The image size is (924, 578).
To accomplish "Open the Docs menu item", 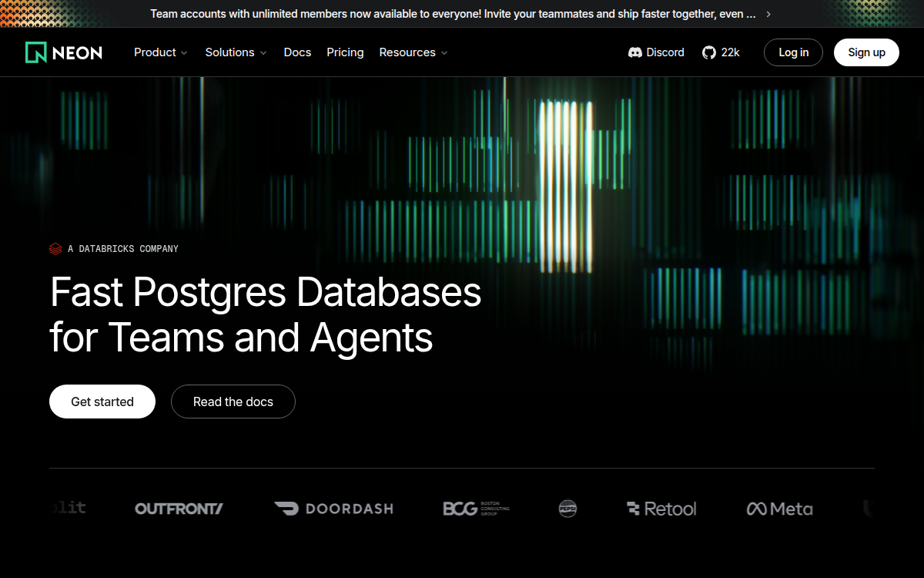I will (x=297, y=52).
